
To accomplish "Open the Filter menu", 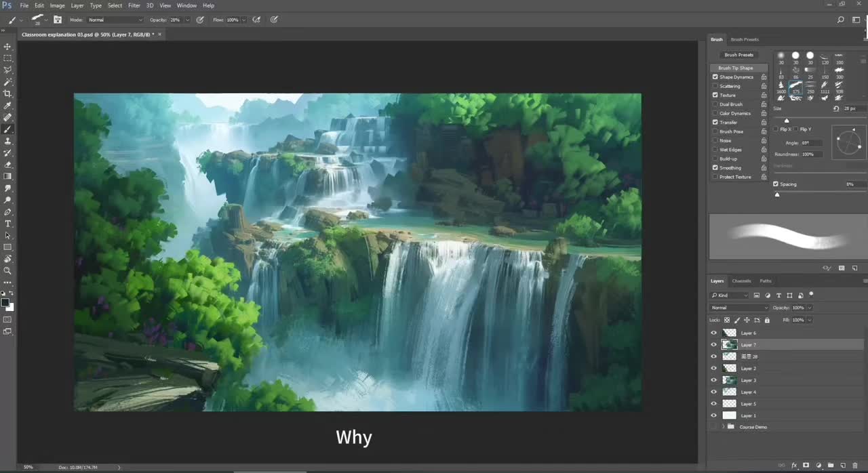I will (x=134, y=5).
